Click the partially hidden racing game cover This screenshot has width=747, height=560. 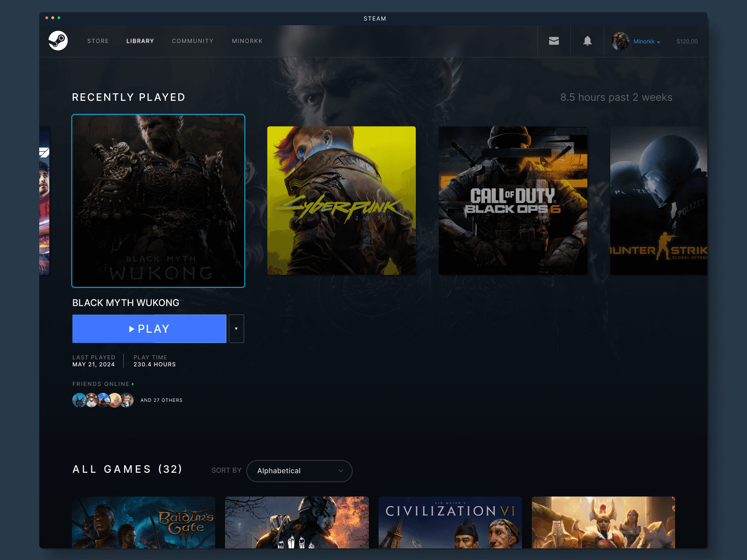[44, 201]
